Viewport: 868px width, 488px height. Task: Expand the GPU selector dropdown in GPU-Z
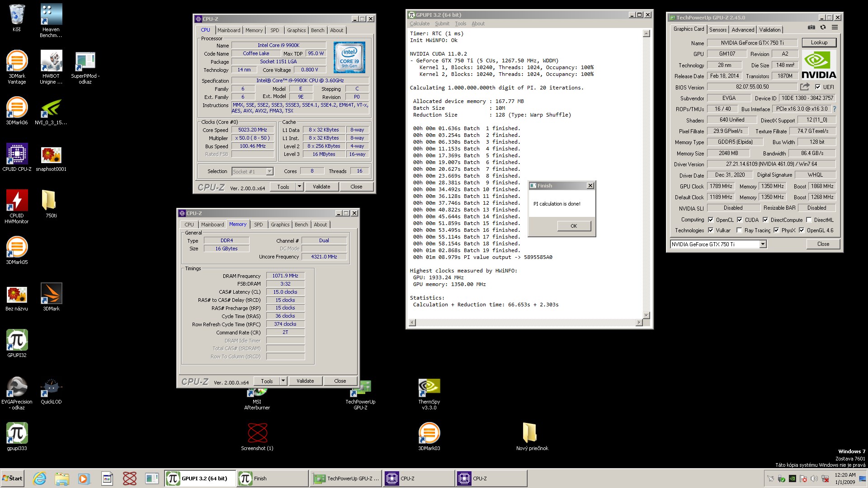763,244
